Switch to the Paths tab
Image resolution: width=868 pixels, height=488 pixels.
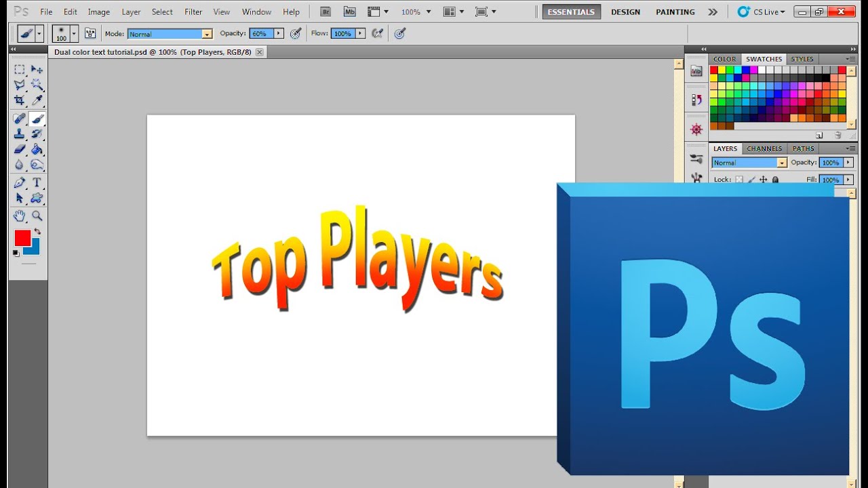point(804,148)
